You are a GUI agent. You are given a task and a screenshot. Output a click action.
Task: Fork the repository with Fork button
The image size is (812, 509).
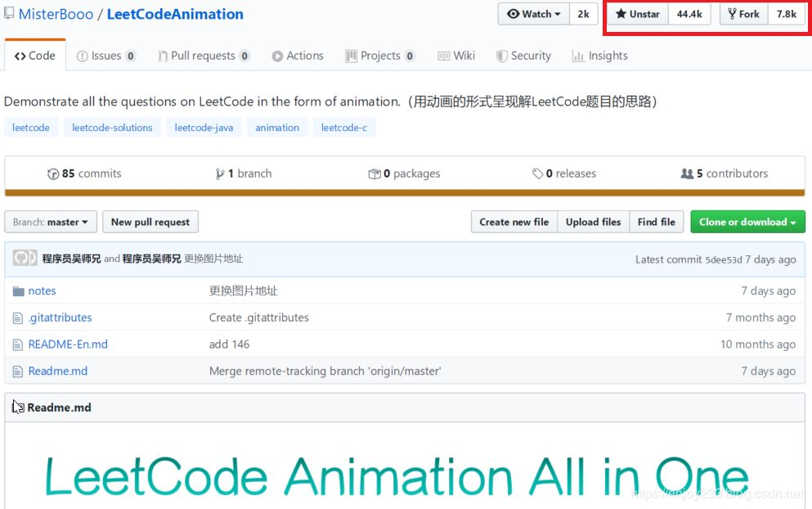[743, 14]
